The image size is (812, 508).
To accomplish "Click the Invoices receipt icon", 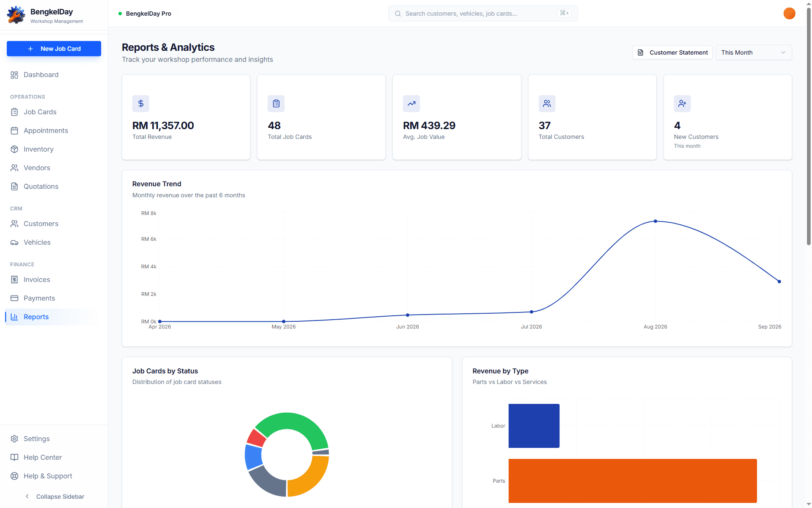I will pos(14,280).
